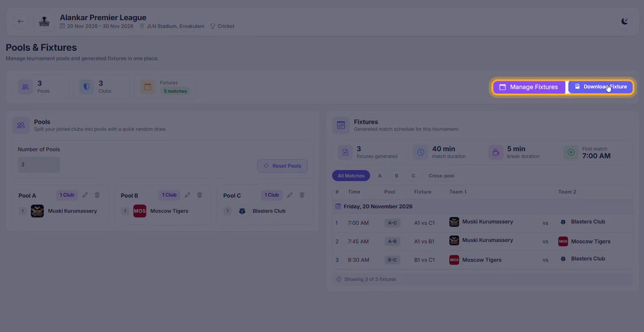
Task: Open Manage Fixtures
Action: 529,87
